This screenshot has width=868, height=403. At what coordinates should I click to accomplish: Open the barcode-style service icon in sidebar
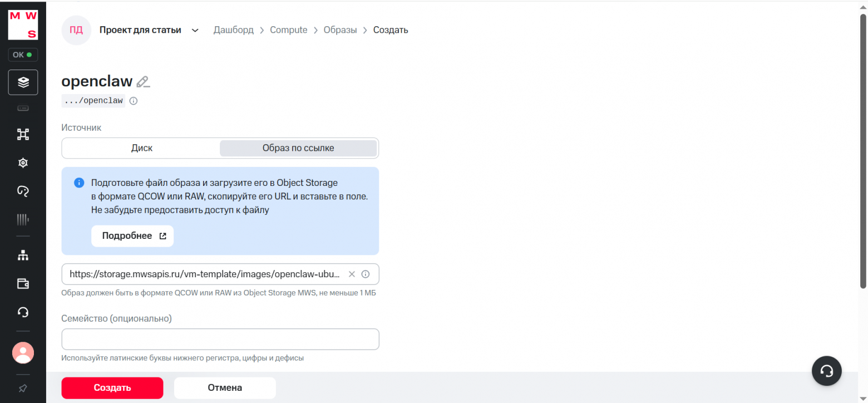pyautogui.click(x=23, y=219)
